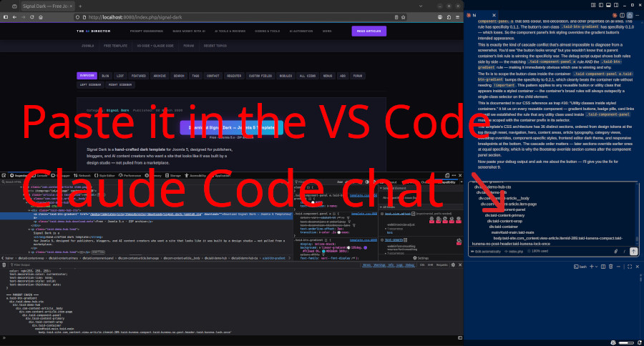The height and width of the screenshot is (346, 644).
Task: Open VS Code editor More Actions ellipsis
Action: click(x=638, y=15)
